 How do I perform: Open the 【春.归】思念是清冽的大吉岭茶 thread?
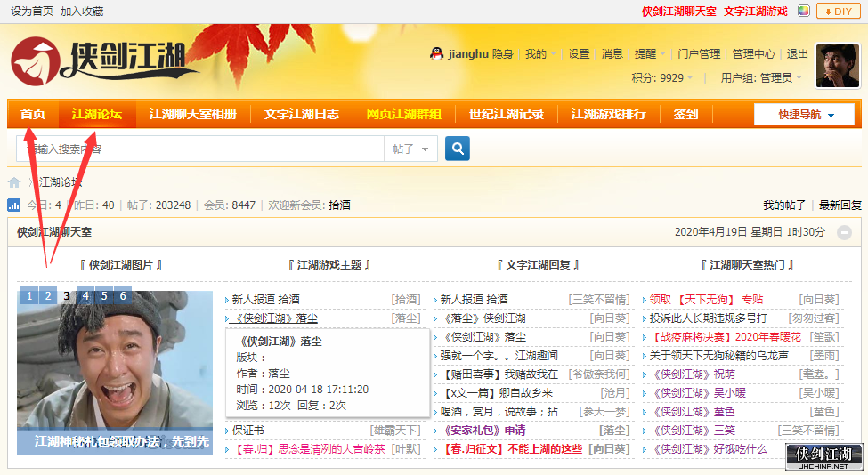[308, 449]
